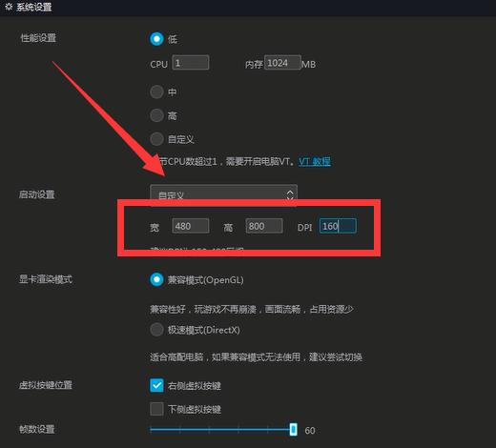496x448 pixels.
Task: Check the 下侧虚拟按键 checkbox
Action: click(156, 409)
